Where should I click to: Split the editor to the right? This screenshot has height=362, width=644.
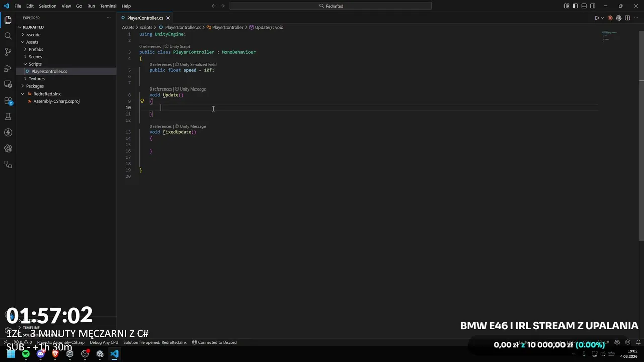(627, 18)
